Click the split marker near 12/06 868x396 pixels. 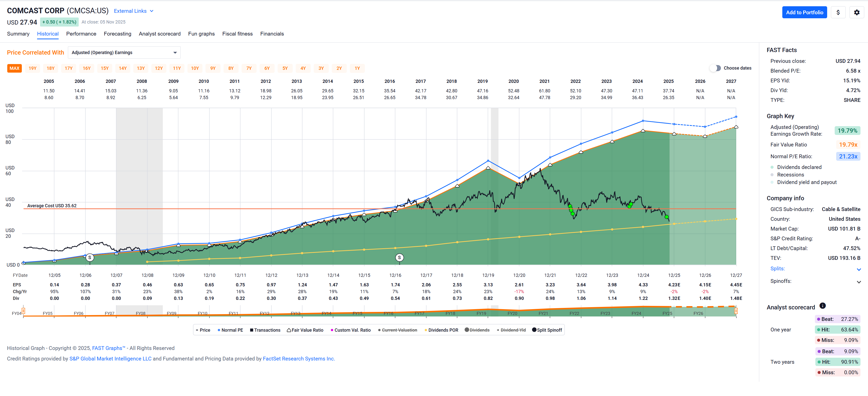click(x=90, y=258)
